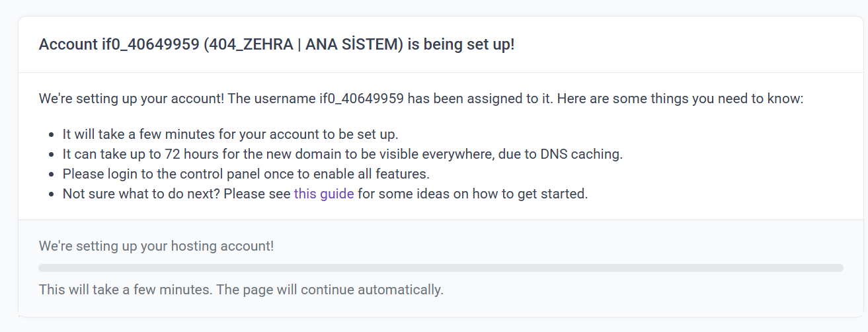This screenshot has width=868, height=332.
Task: Click the bullet dot before the control panel line
Action: click(x=52, y=175)
